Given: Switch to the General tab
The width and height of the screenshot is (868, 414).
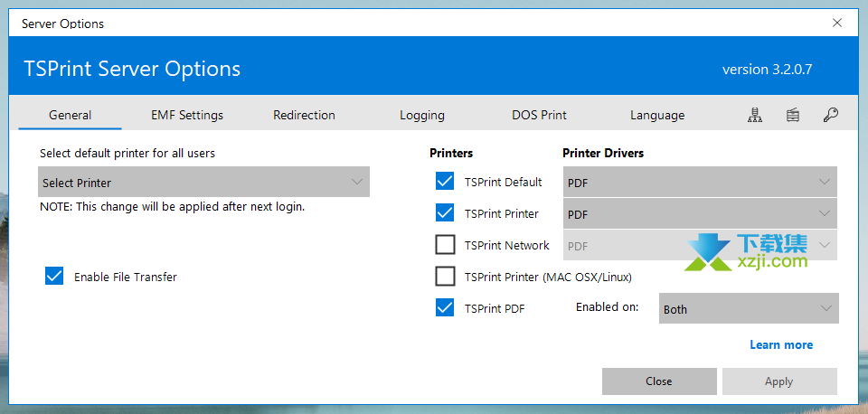Looking at the screenshot, I should (x=70, y=115).
